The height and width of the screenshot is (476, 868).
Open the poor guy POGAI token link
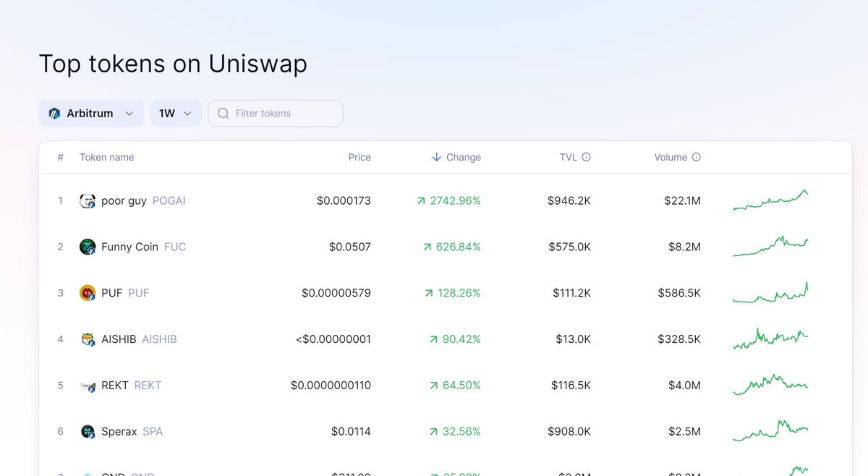(x=143, y=201)
